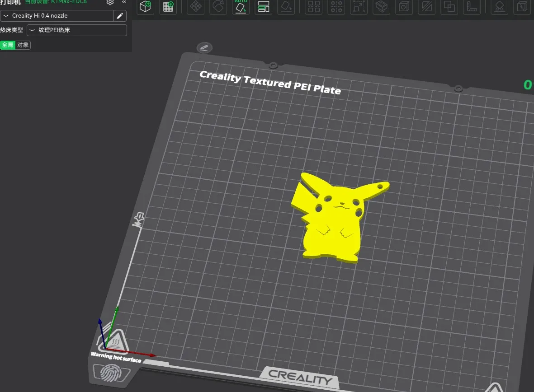Select the scale tool with dashed frame
534x392 pixels.
(x=359, y=6)
